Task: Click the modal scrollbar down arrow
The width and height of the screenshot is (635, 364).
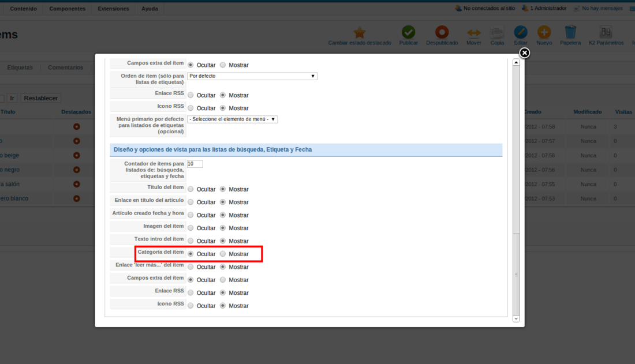Action: tap(516, 319)
